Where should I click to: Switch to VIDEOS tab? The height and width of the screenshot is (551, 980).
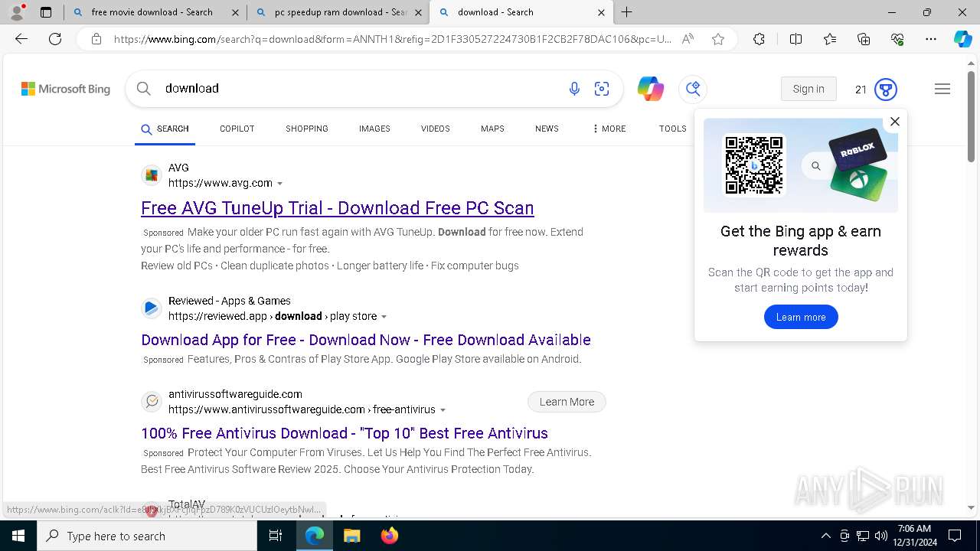435,129
